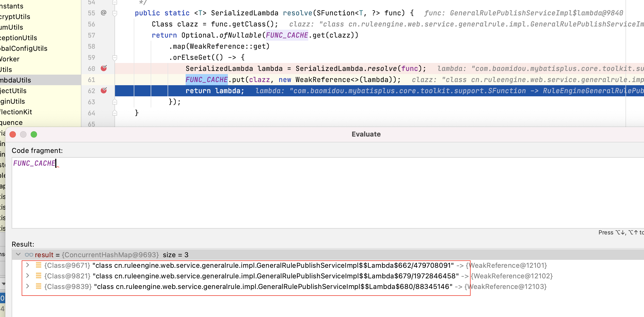The height and width of the screenshot is (317, 644).
Task: Collapse the resolve method with fold marker on line 55
Action: (115, 12)
